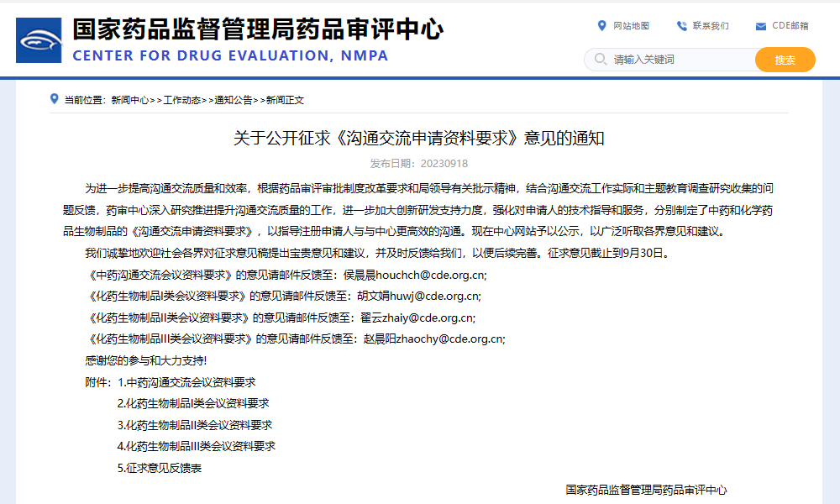Go to 工作动态 in breadcrumb
The height and width of the screenshot is (504, 840).
[181, 100]
